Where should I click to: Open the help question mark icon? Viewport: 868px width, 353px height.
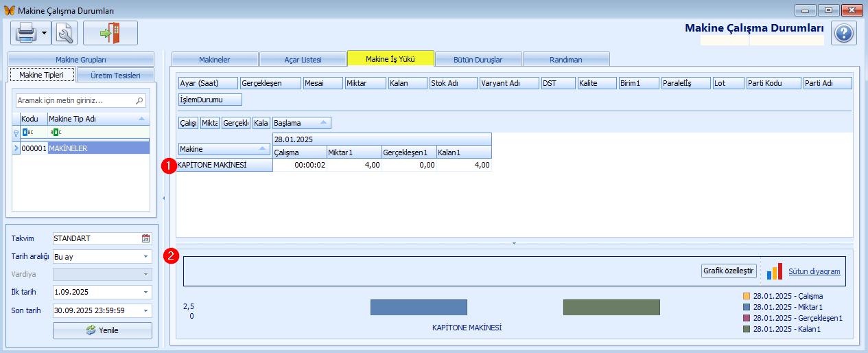843,33
